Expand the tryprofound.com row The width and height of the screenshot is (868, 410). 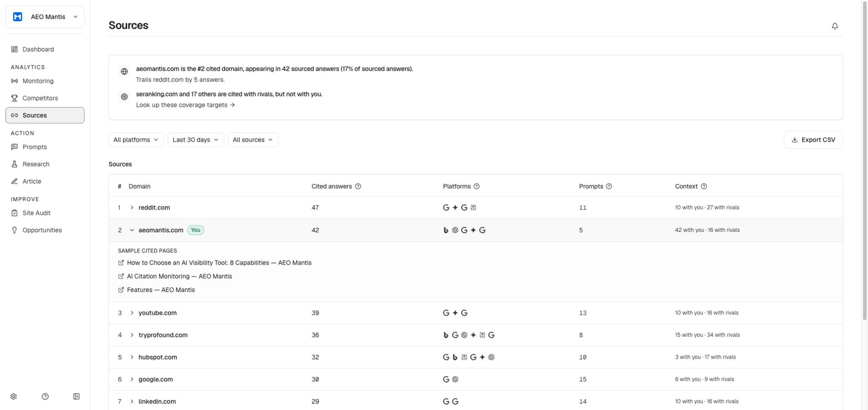[x=132, y=335]
